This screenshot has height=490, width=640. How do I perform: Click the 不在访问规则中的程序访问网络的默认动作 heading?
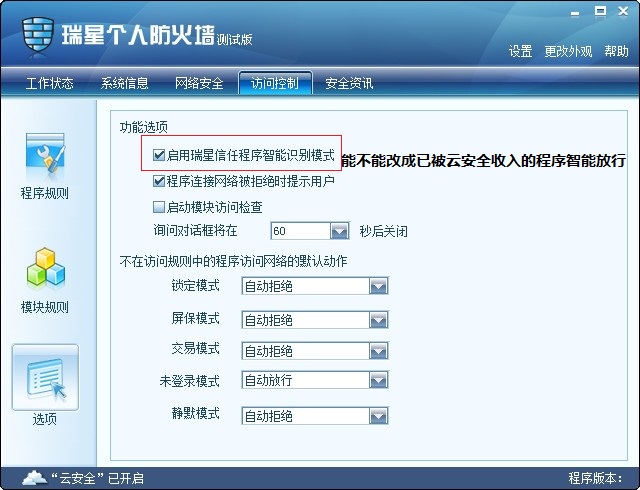point(233,261)
